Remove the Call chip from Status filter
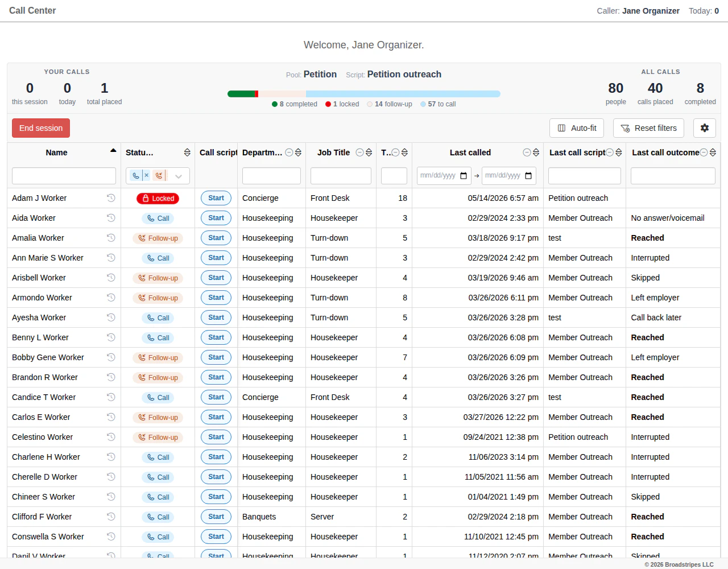728x569 pixels. (146, 175)
